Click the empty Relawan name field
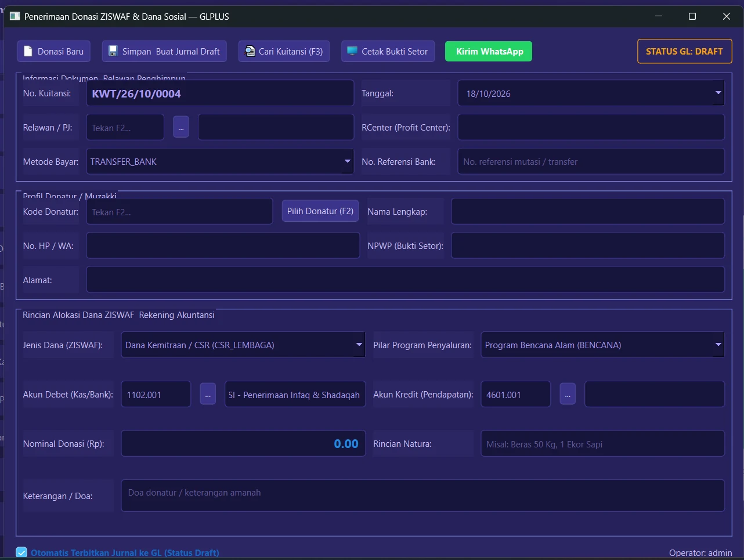 (x=276, y=127)
